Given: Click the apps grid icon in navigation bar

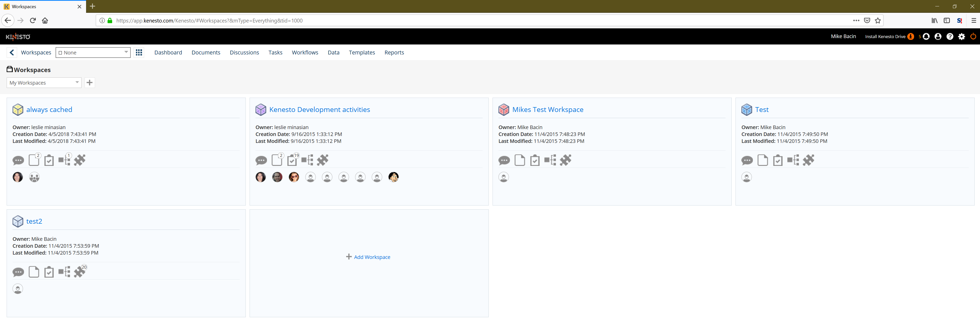Looking at the screenshot, I should click(139, 52).
